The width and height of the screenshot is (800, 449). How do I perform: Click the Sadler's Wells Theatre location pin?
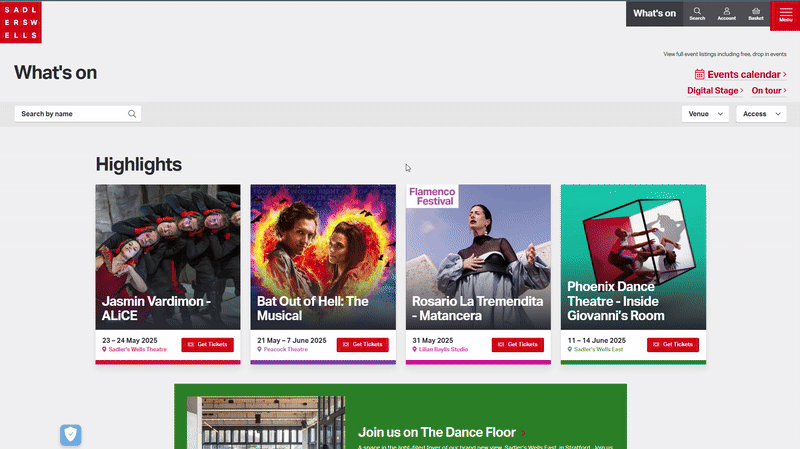pyautogui.click(x=104, y=350)
